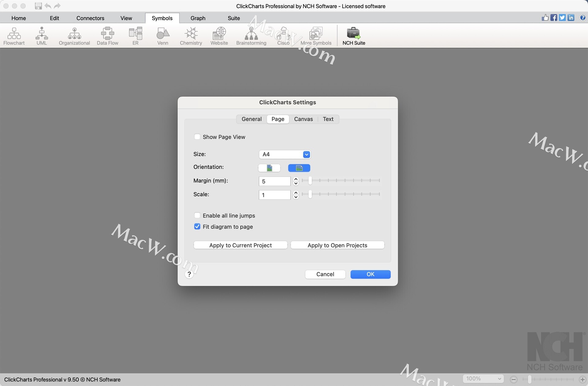Open the Chemistry symbols set
588x386 pixels.
click(191, 36)
